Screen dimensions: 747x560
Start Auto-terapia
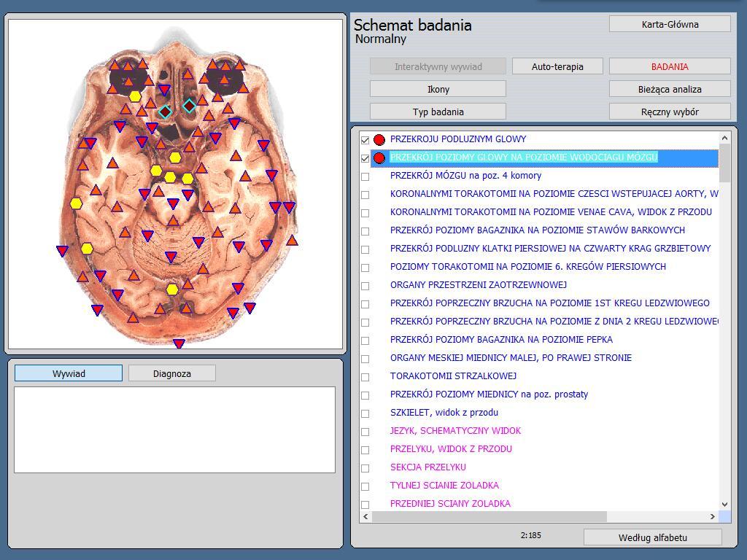[557, 66]
